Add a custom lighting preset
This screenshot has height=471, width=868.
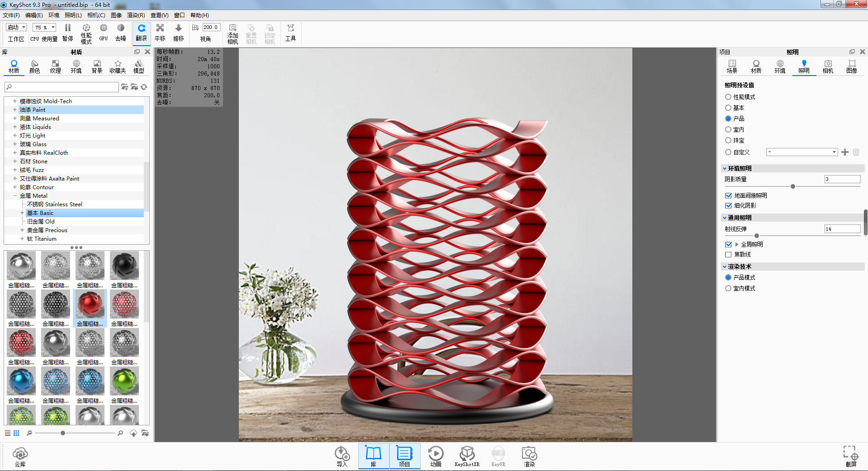tap(845, 152)
